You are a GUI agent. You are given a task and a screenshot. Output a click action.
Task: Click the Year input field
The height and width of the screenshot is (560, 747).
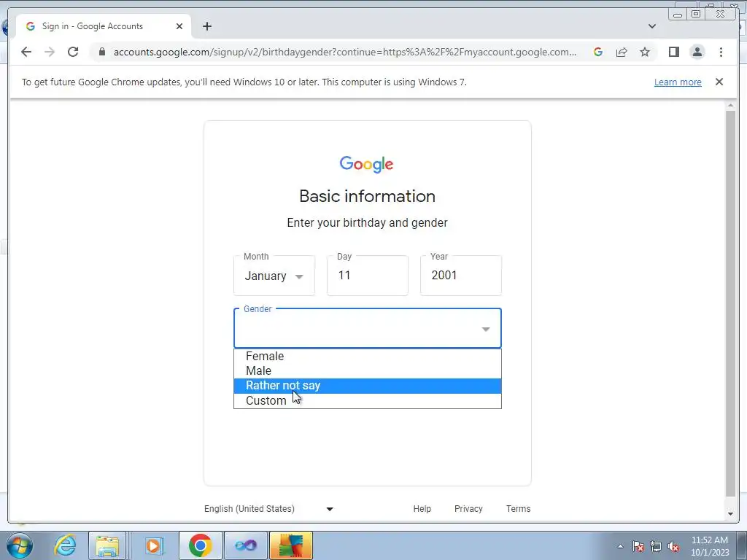[461, 275]
